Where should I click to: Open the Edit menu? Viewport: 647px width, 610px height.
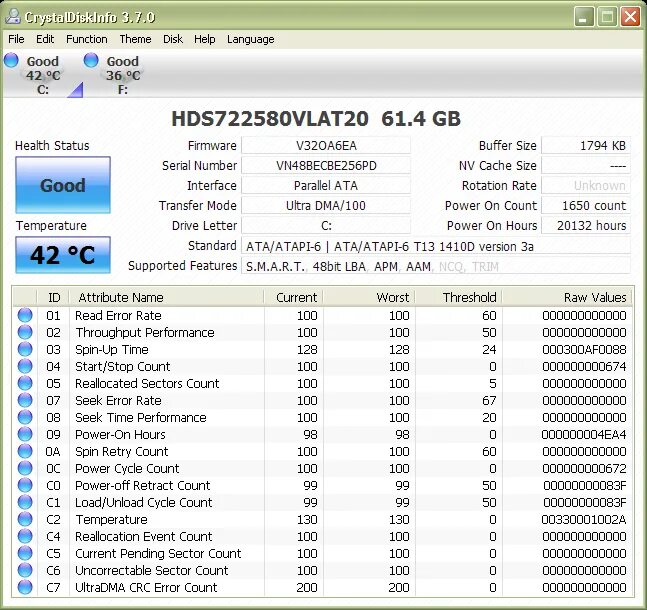45,39
